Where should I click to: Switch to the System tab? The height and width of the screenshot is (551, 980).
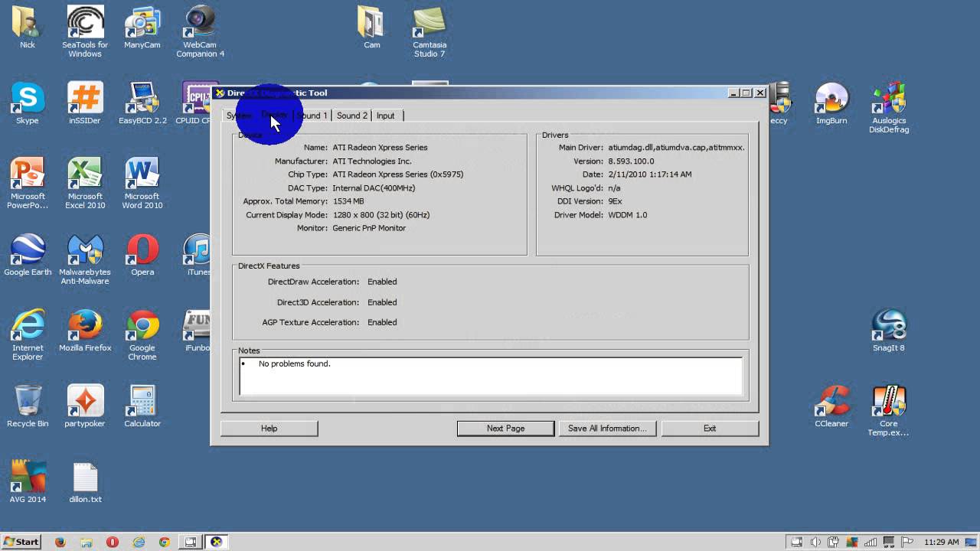pyautogui.click(x=239, y=116)
